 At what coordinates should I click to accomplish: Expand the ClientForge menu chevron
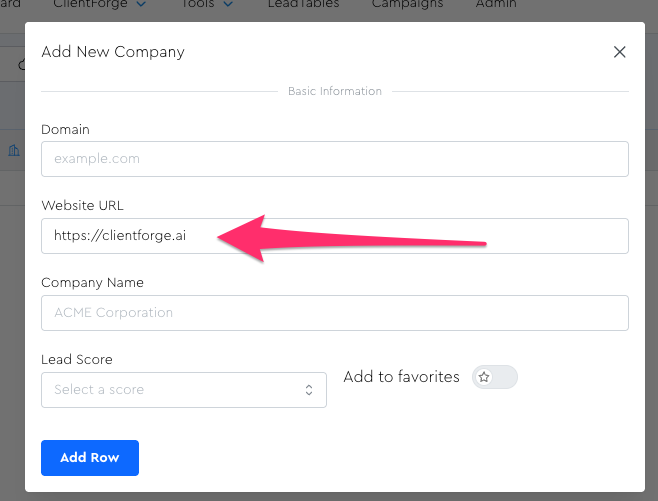tap(140, 4)
